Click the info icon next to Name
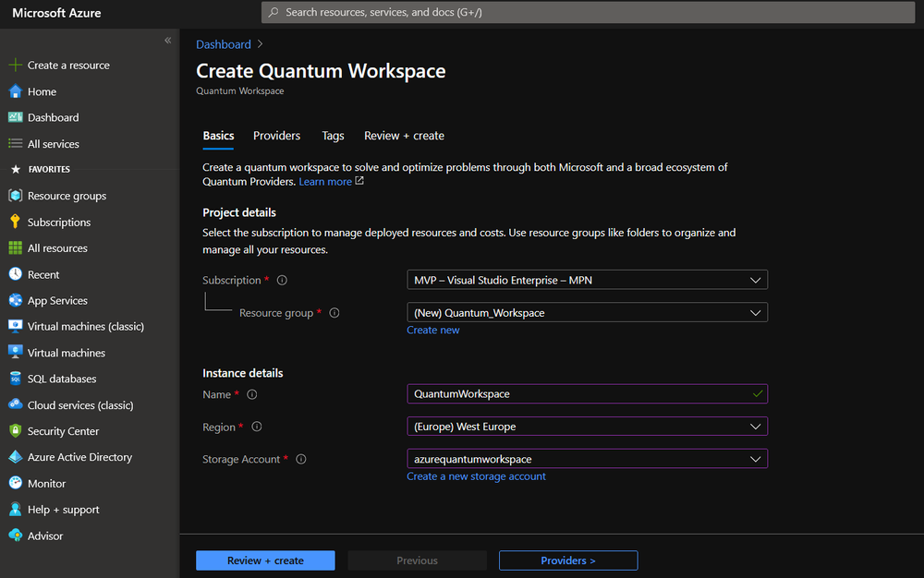924x578 pixels. point(251,394)
